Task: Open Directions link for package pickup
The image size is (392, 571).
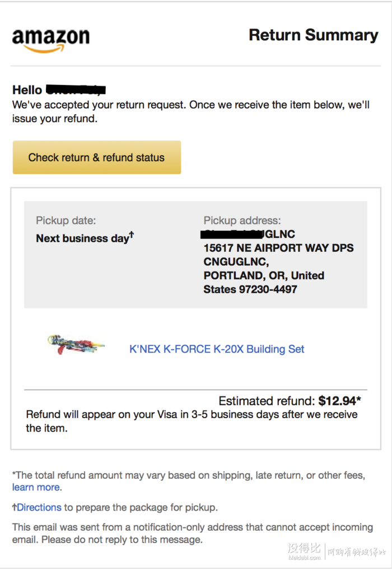Action: [x=39, y=507]
